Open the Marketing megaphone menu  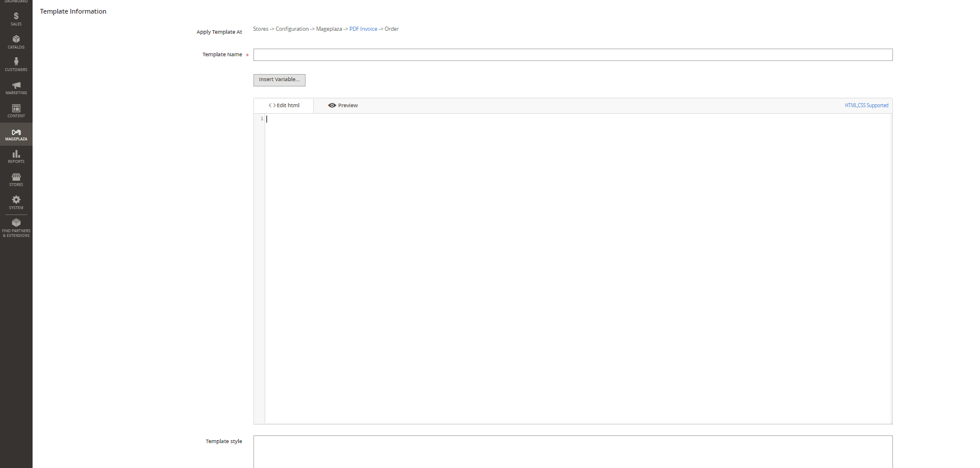point(16,88)
